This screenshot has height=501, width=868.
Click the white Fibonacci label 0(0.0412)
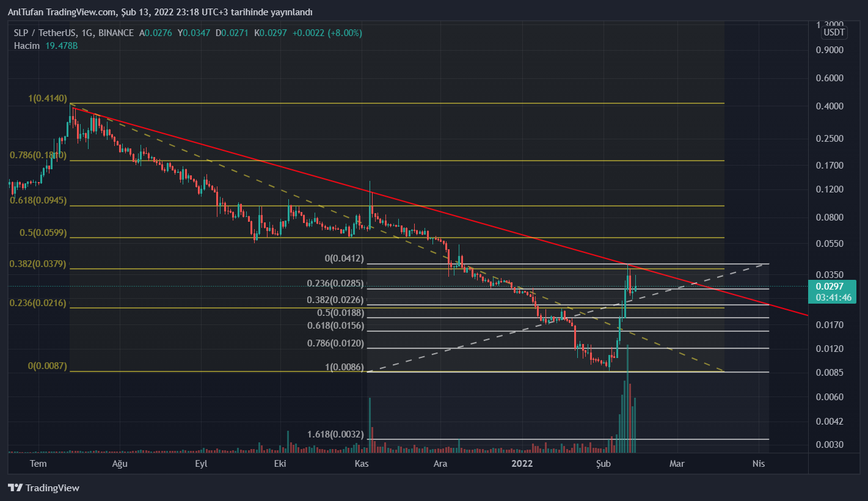coord(344,258)
